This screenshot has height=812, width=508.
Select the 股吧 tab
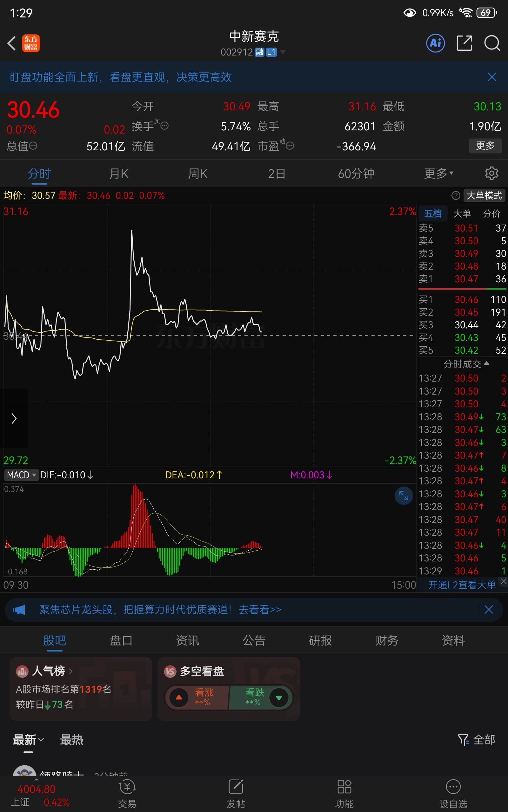click(54, 640)
